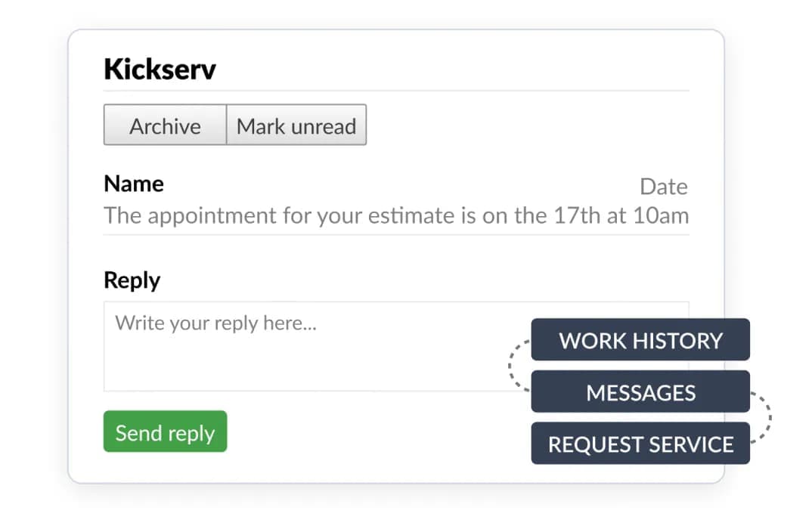Click the 'Write your reply here...' placeholder
812x529 pixels.
click(x=215, y=323)
